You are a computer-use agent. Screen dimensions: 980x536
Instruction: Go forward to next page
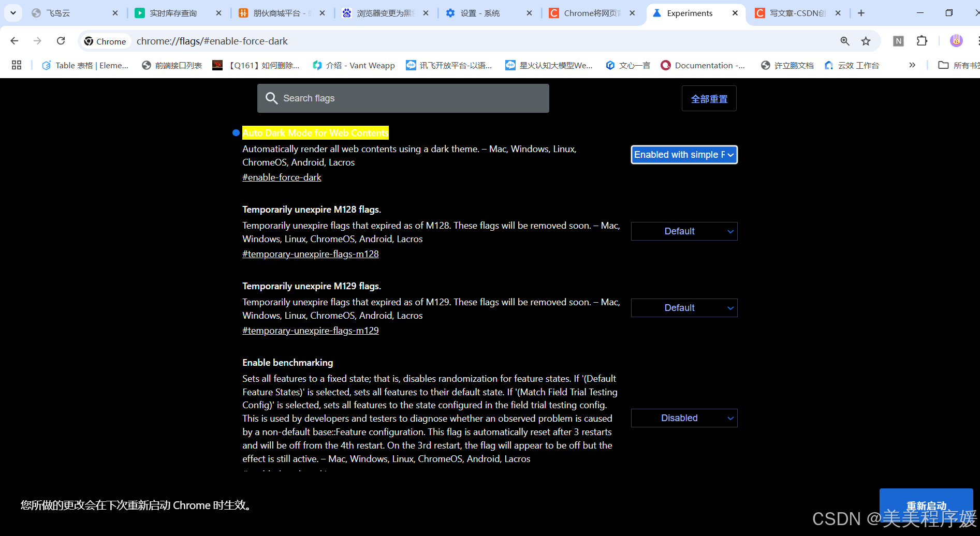(x=37, y=41)
